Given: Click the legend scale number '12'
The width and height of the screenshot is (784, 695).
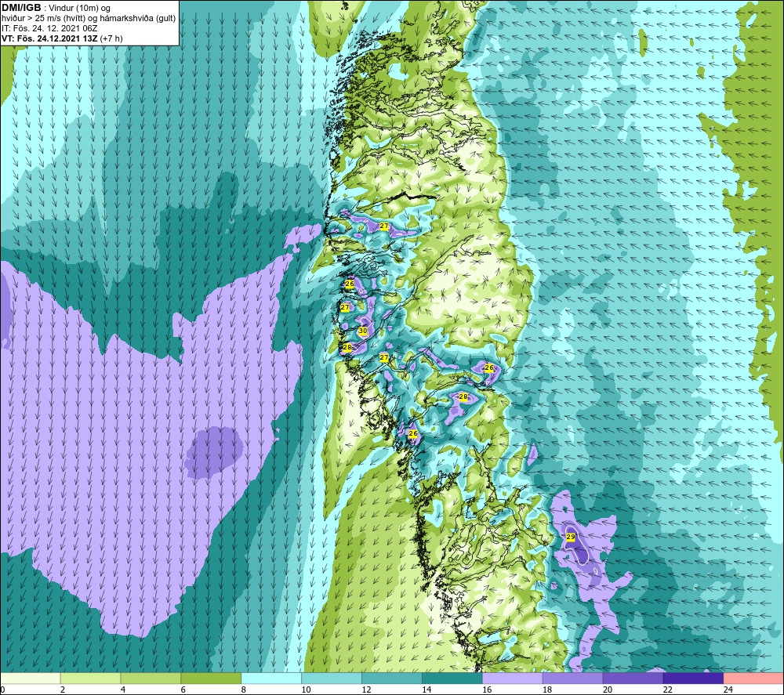Looking at the screenshot, I should [366, 690].
